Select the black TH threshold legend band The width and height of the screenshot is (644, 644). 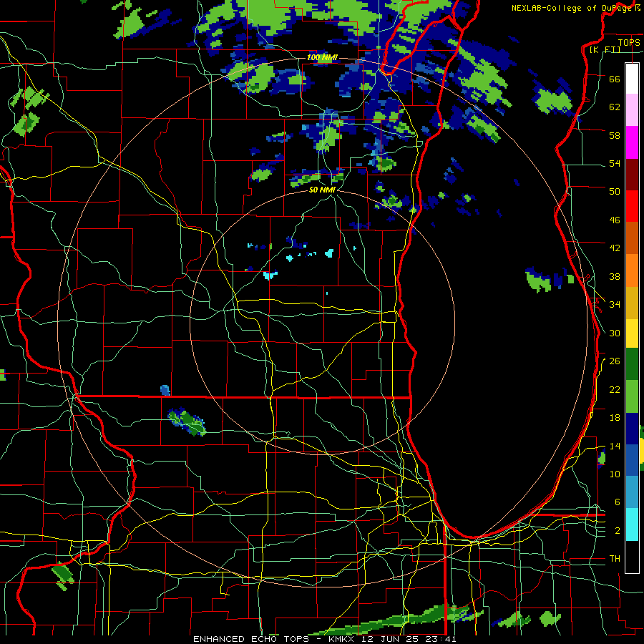(x=632, y=557)
